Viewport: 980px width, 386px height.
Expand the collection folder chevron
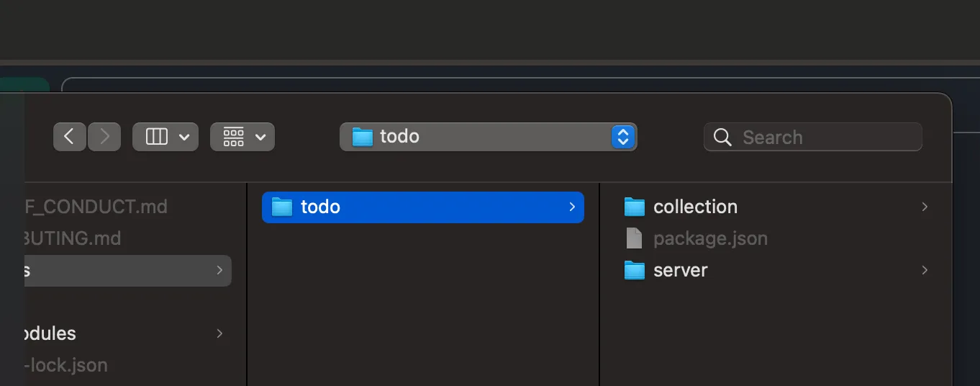point(925,207)
